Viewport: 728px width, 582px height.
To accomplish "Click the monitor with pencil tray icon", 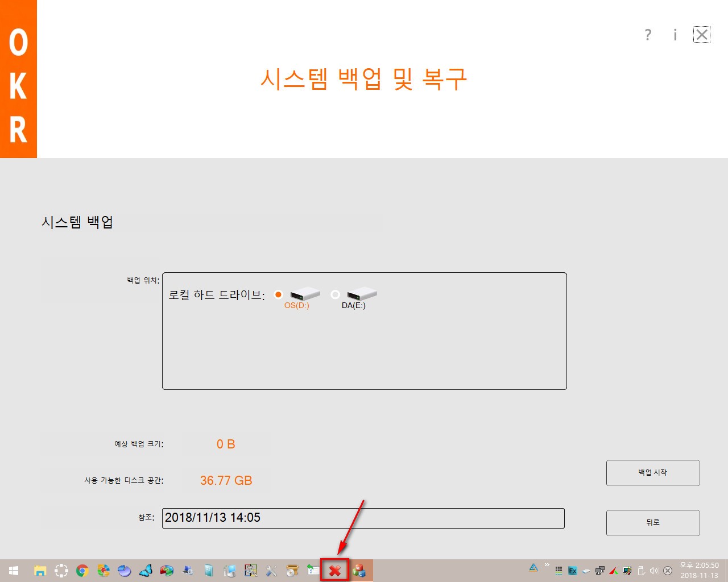I will [x=627, y=571].
